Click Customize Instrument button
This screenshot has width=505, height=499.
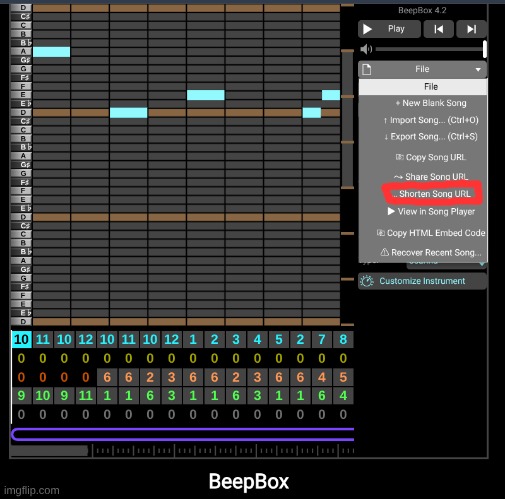point(422,281)
